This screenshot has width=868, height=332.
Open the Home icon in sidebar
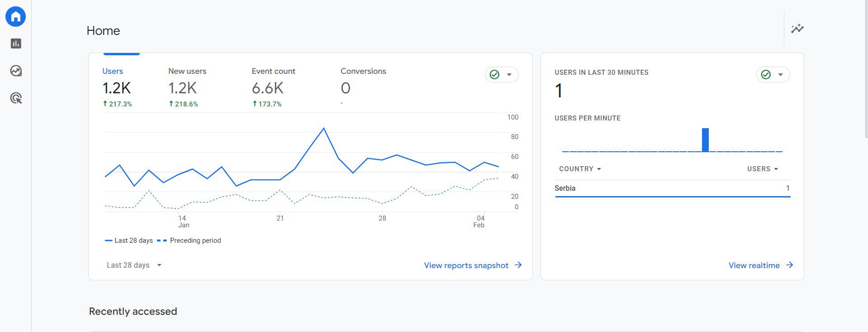pos(15,17)
